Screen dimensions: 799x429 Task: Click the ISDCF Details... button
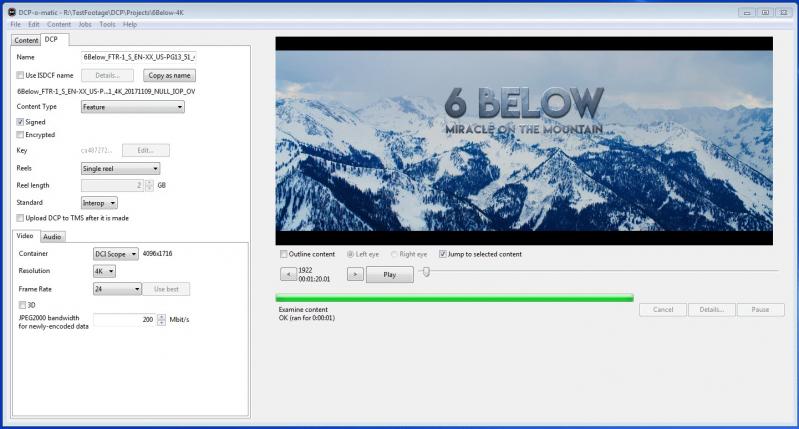108,75
